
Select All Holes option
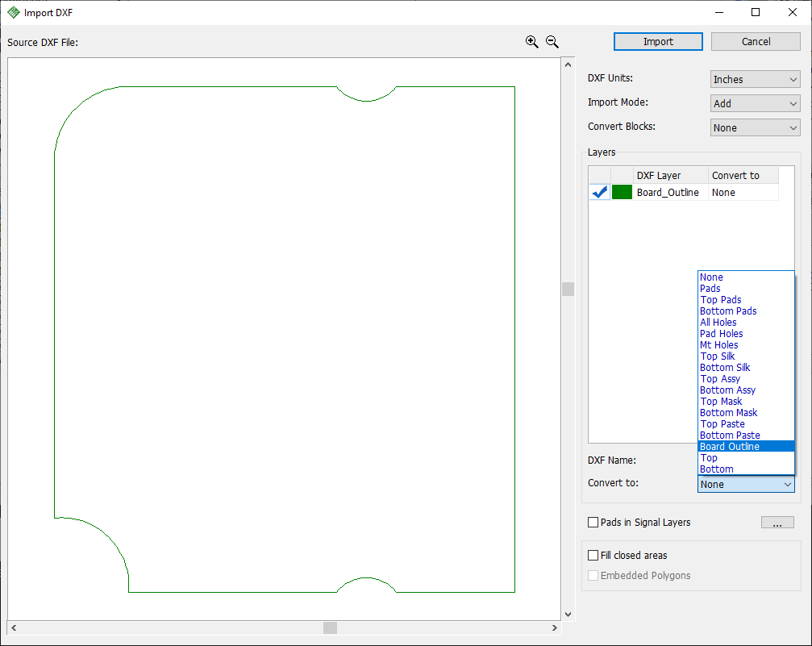[x=746, y=323]
